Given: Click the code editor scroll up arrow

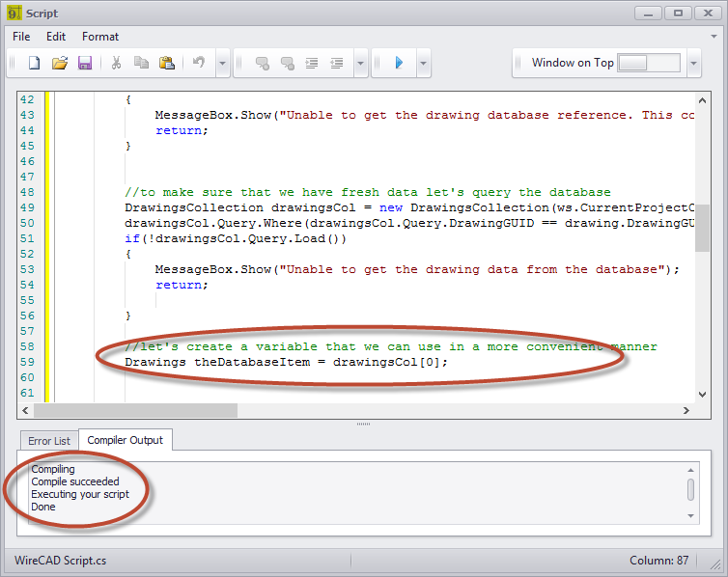Looking at the screenshot, I should click(703, 100).
